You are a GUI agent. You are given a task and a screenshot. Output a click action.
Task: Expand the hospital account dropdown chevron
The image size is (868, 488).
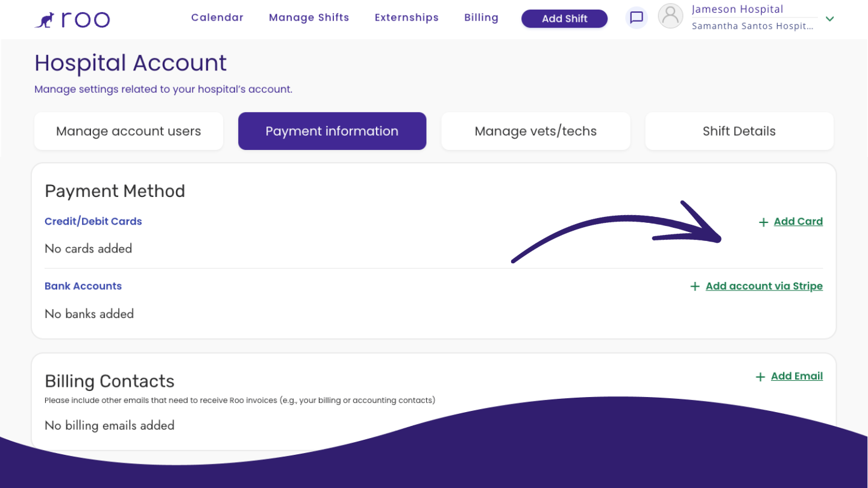(x=830, y=19)
